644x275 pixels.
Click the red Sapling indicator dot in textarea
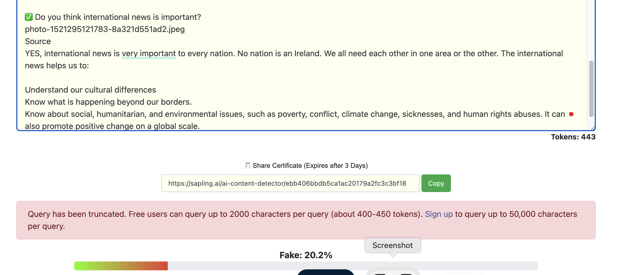point(571,114)
